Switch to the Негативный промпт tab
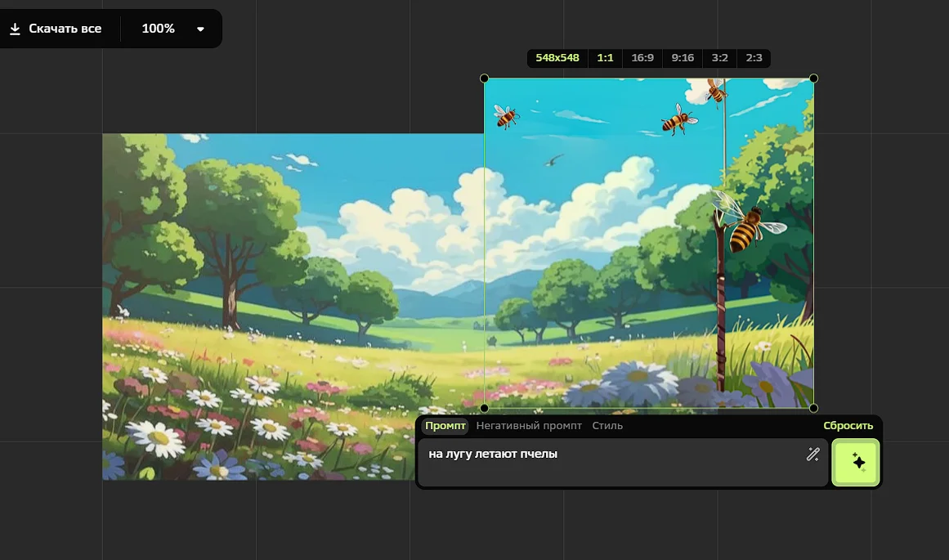The width and height of the screenshot is (949, 560). [529, 426]
